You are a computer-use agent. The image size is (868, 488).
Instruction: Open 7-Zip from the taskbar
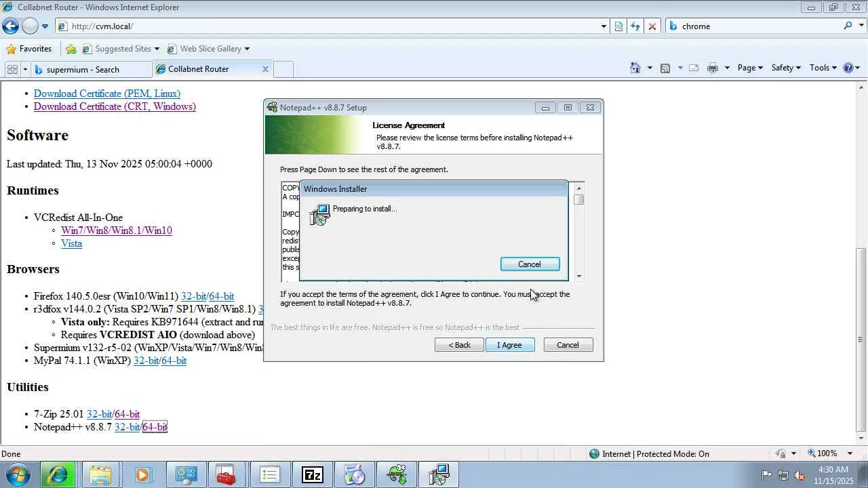coord(313,475)
